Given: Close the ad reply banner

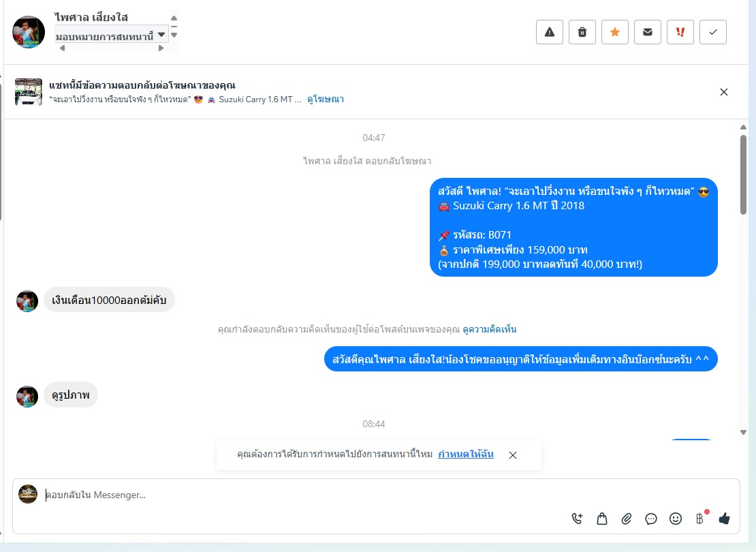Looking at the screenshot, I should 724,92.
